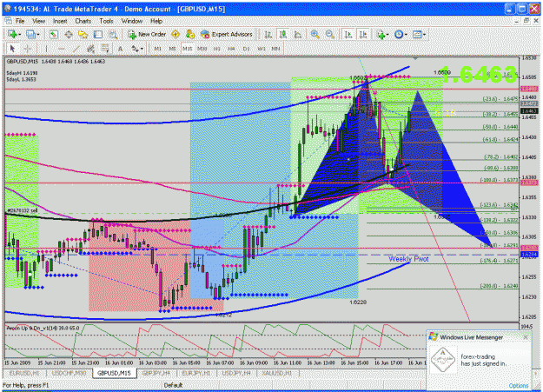543x392 pixels.
Task: Click the Options icon left of Expert Advisors
Action: click(190, 34)
